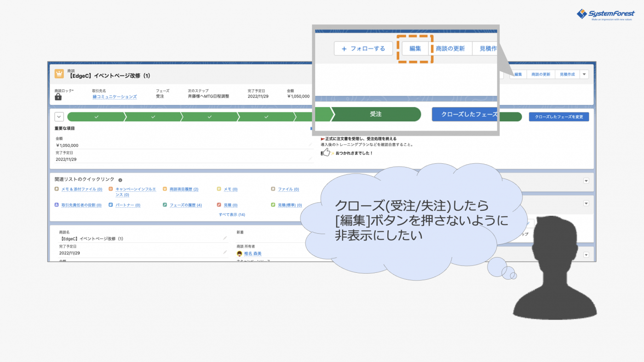Click the pencil icon on 完了予定日 in the details section

coord(225,252)
